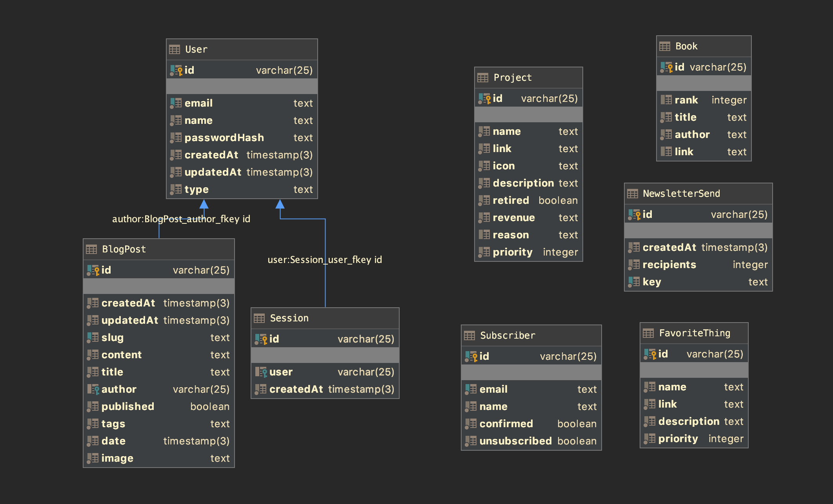Click the Book id primary key icon

(x=666, y=67)
